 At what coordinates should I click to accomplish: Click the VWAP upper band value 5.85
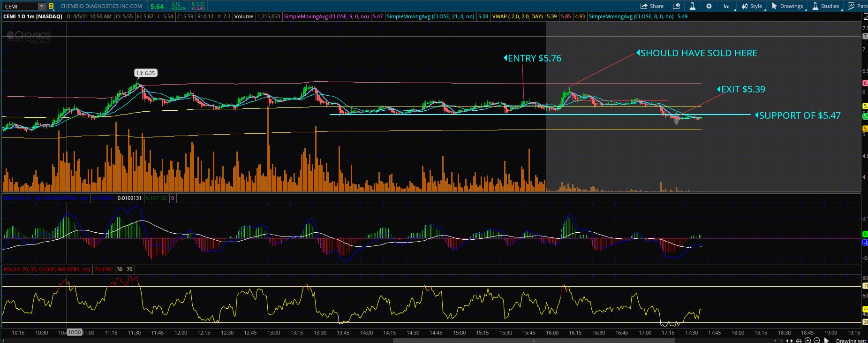click(566, 16)
